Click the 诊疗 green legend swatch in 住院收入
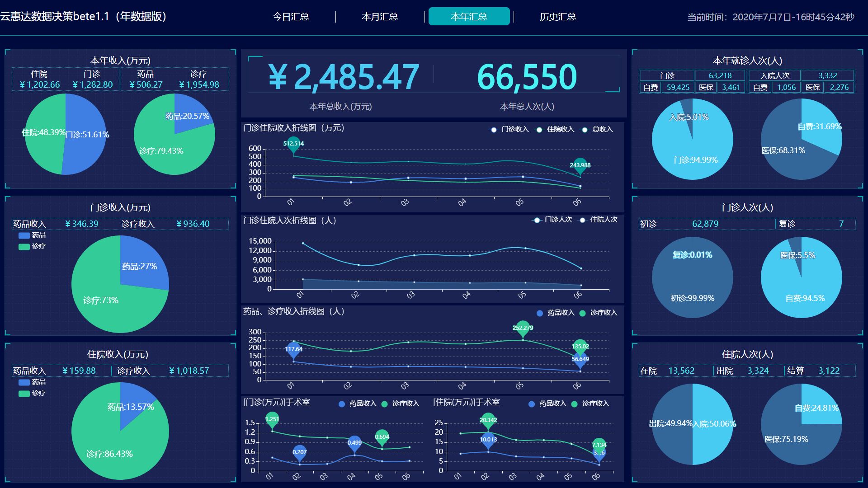The width and height of the screenshot is (868, 488). tap(24, 394)
